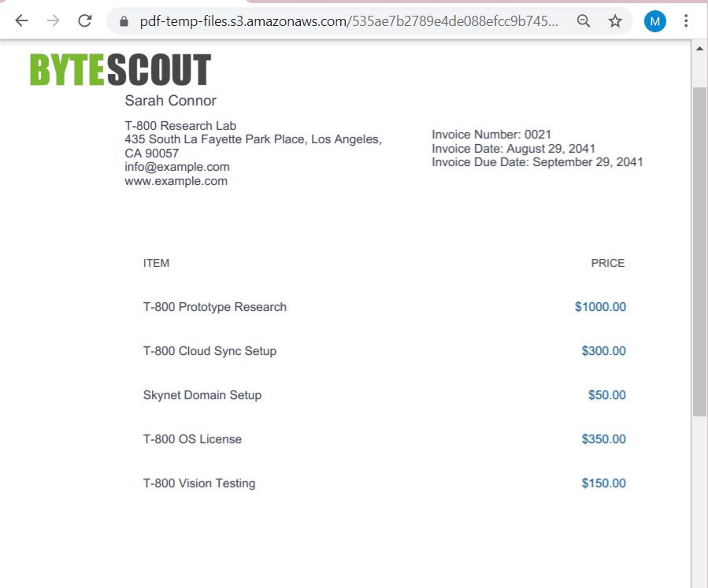Open Chrome's three-dot menu
The height and width of the screenshot is (588, 708).
[x=686, y=21]
